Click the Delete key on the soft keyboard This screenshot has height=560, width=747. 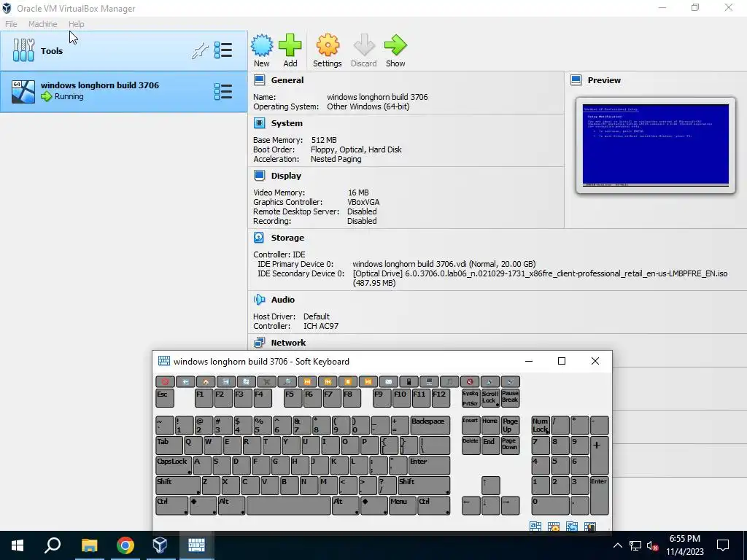(x=471, y=446)
